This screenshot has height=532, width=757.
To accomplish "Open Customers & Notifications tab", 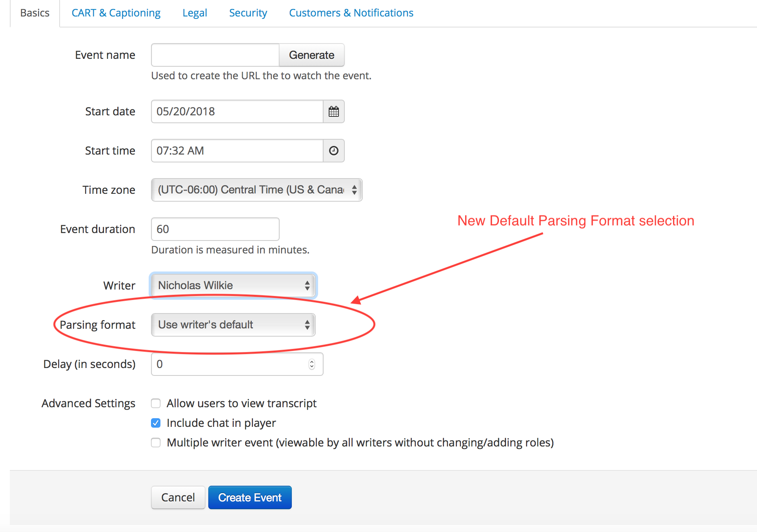I will [x=351, y=13].
